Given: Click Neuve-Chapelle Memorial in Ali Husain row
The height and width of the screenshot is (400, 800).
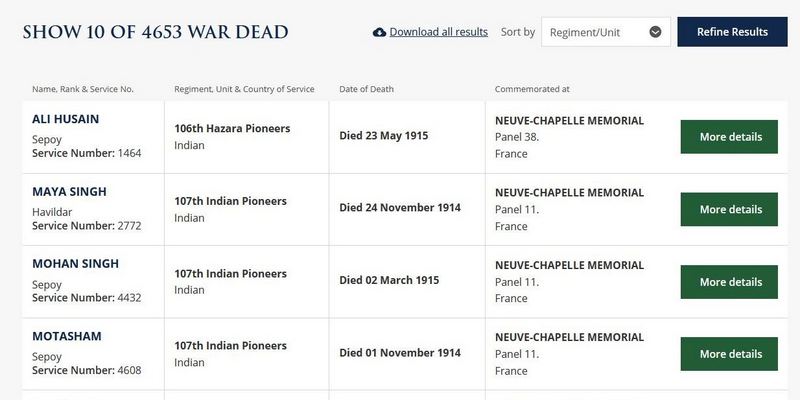Looking at the screenshot, I should pyautogui.click(x=569, y=121).
